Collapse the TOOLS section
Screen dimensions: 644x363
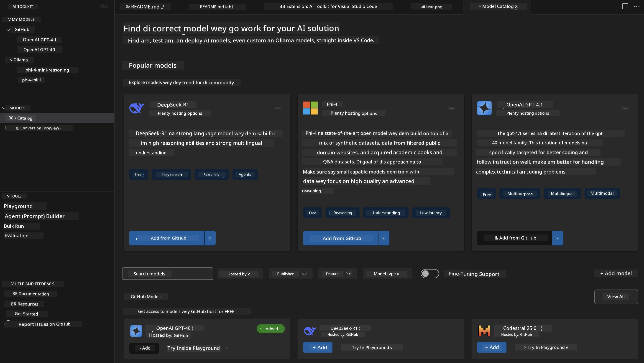(8, 196)
